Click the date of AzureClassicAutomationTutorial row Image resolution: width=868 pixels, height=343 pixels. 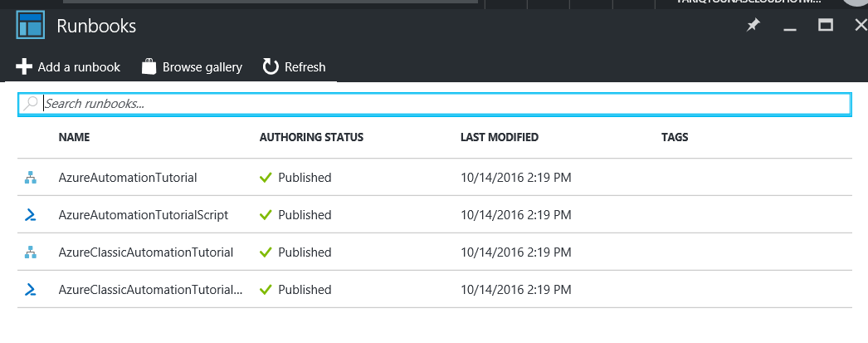(516, 252)
